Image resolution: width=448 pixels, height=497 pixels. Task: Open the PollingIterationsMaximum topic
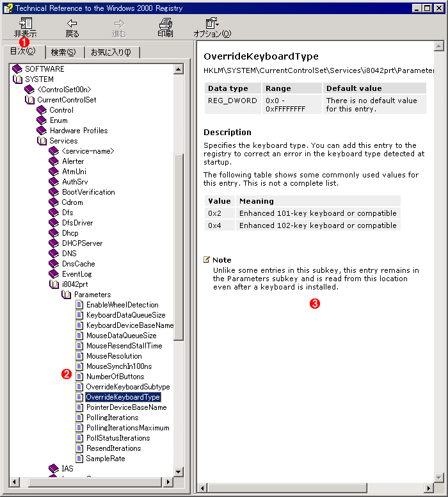pyautogui.click(x=127, y=428)
